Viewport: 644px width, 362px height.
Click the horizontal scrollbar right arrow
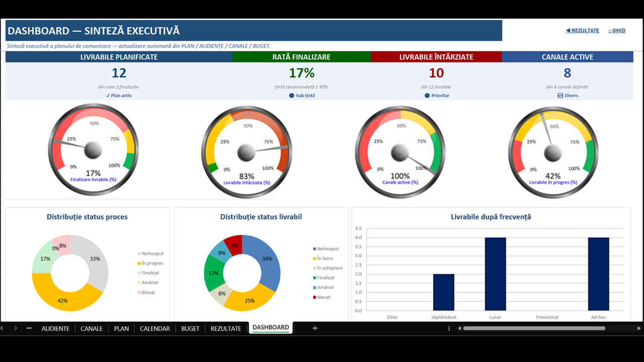pyautogui.click(x=639, y=328)
